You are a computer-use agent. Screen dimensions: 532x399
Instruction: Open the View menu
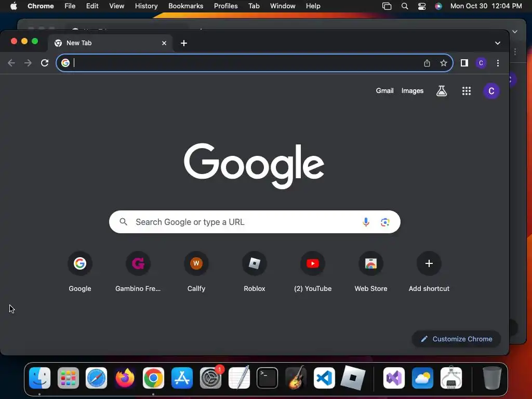click(x=116, y=6)
